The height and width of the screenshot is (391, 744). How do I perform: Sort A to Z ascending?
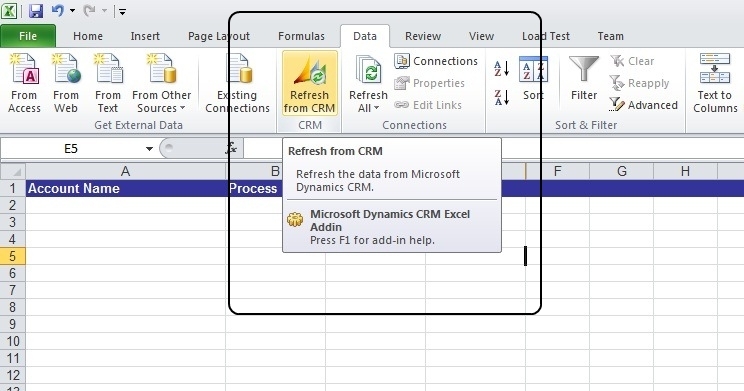pos(502,68)
